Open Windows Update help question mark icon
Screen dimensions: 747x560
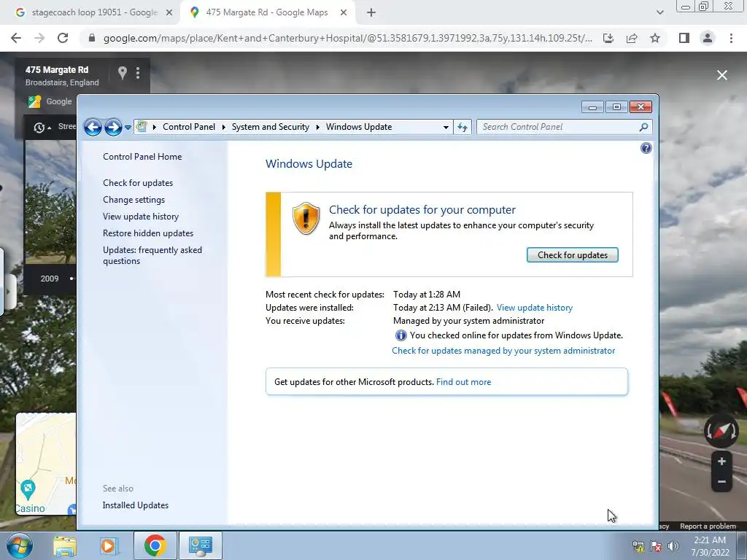646,148
